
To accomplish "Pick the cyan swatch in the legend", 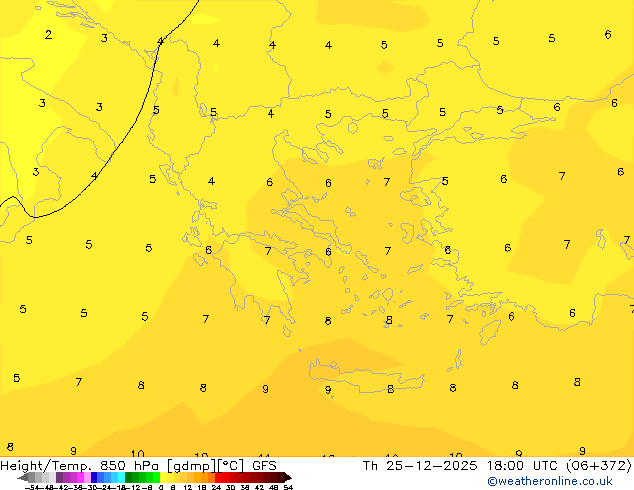I will pyautogui.click(x=121, y=477).
